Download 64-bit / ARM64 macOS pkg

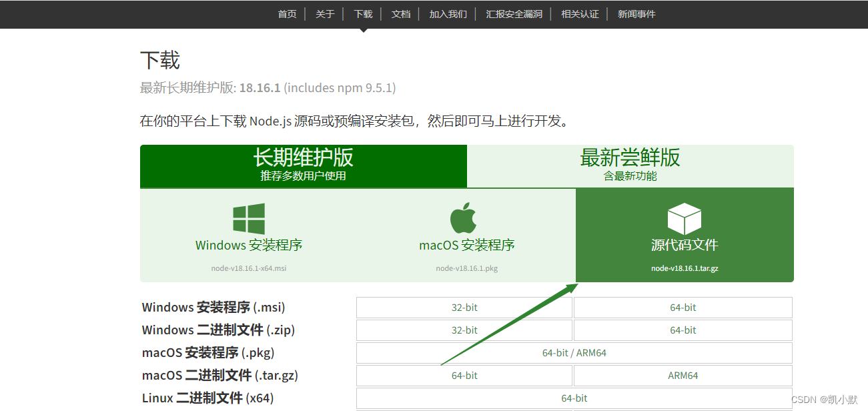pyautogui.click(x=574, y=353)
